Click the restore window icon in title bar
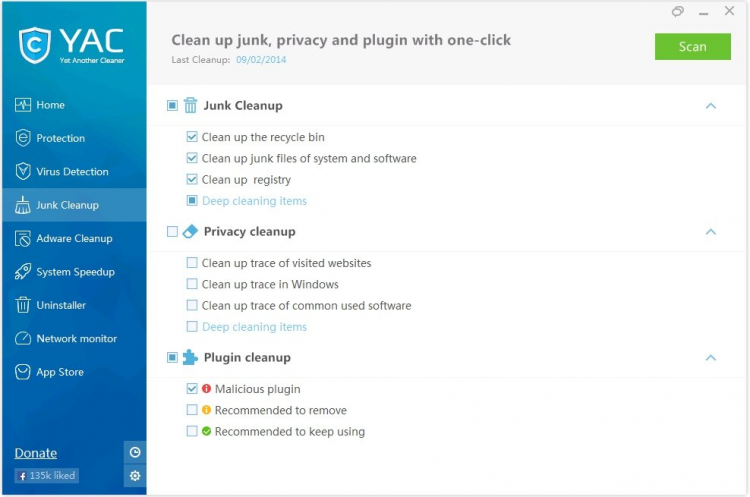Screen dimensions: 750x497 (x=678, y=12)
